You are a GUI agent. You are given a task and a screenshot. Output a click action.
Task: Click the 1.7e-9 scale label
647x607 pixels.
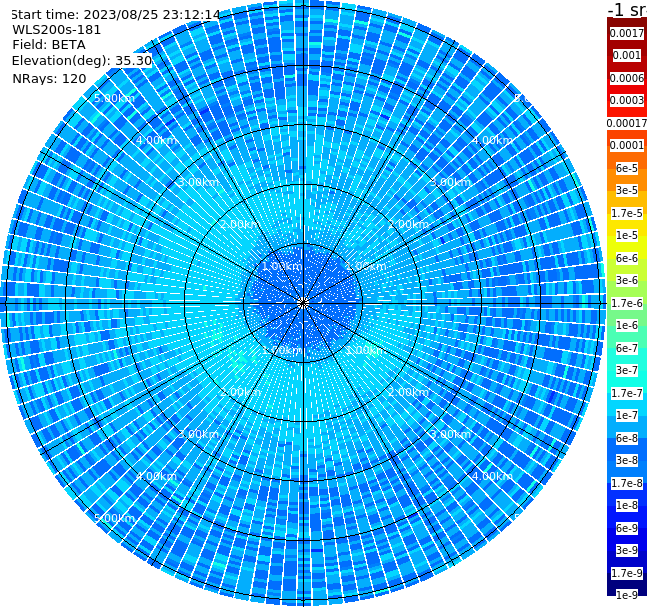tap(627, 573)
